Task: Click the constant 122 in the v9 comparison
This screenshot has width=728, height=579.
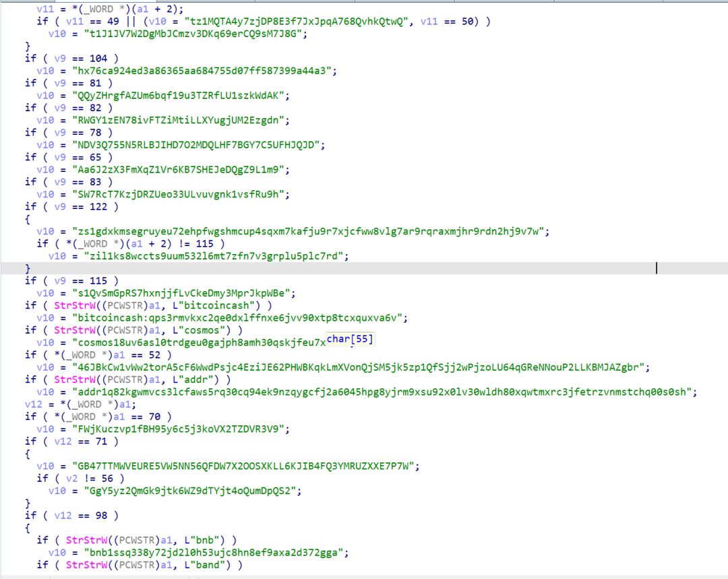Action: (x=98, y=207)
